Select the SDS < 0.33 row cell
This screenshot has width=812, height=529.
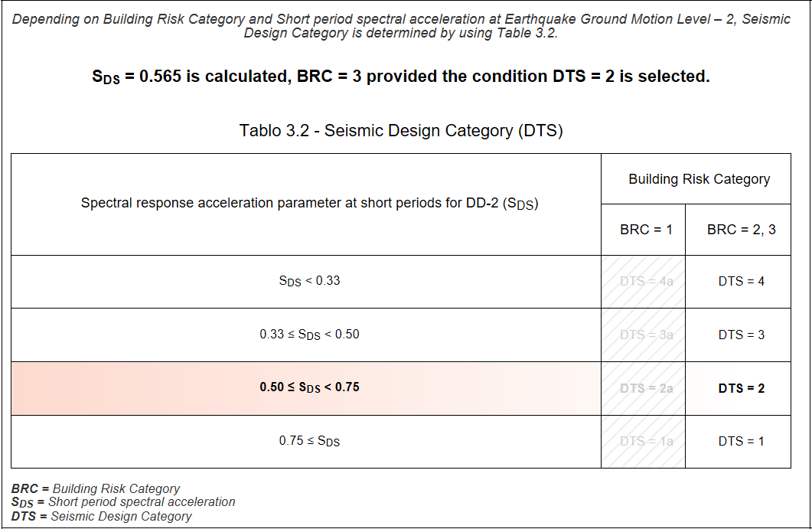click(306, 281)
